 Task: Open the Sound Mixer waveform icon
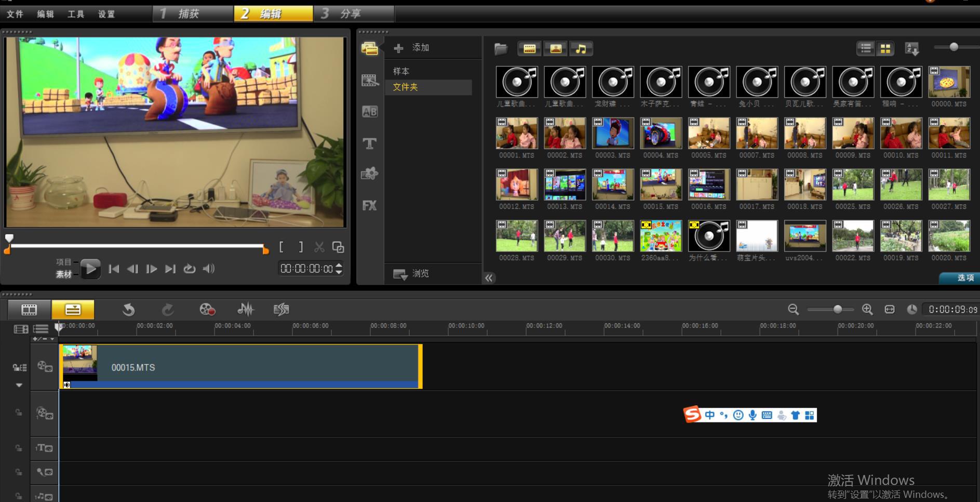245,310
